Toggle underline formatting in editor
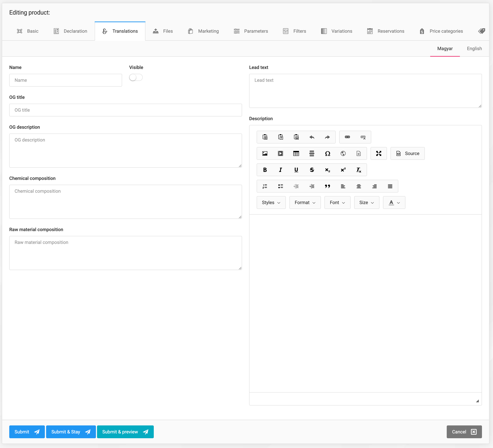 (x=296, y=170)
